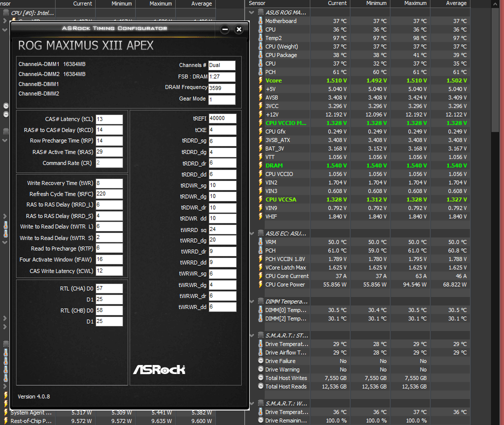Screen dimensions: 504x425
Task: Click the CAS Write Latency (tCWL) field
Action: [109, 271]
